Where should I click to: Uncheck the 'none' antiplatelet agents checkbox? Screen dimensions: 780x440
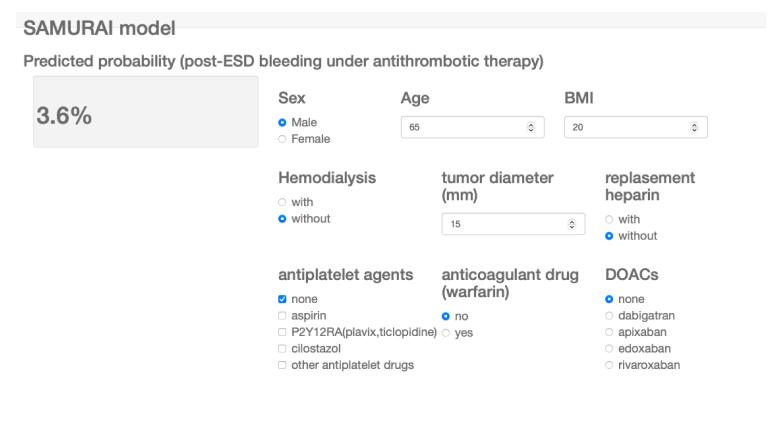283,299
